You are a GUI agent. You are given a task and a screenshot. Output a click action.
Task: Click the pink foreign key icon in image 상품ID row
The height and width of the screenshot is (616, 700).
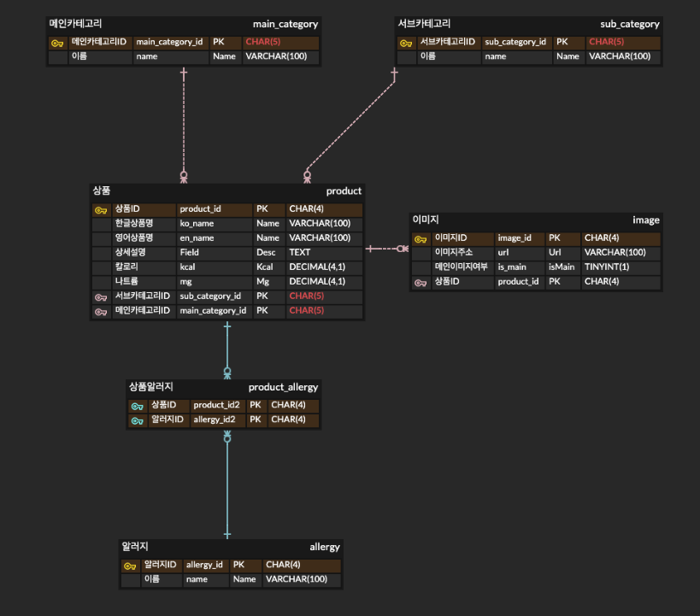(x=421, y=283)
